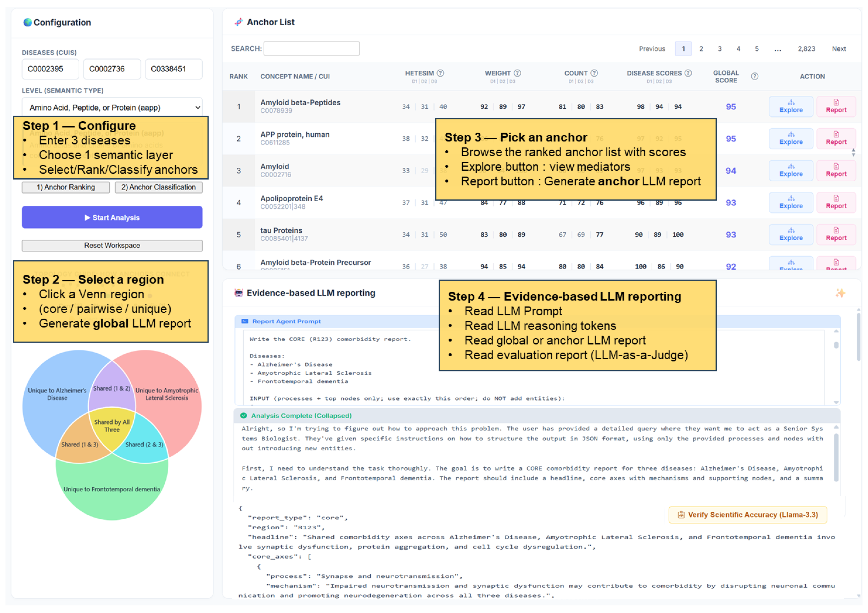Click the reasoning tokens panel scrollbar
Viewport: 868px width, 613px height.
pyautogui.click(x=836, y=457)
